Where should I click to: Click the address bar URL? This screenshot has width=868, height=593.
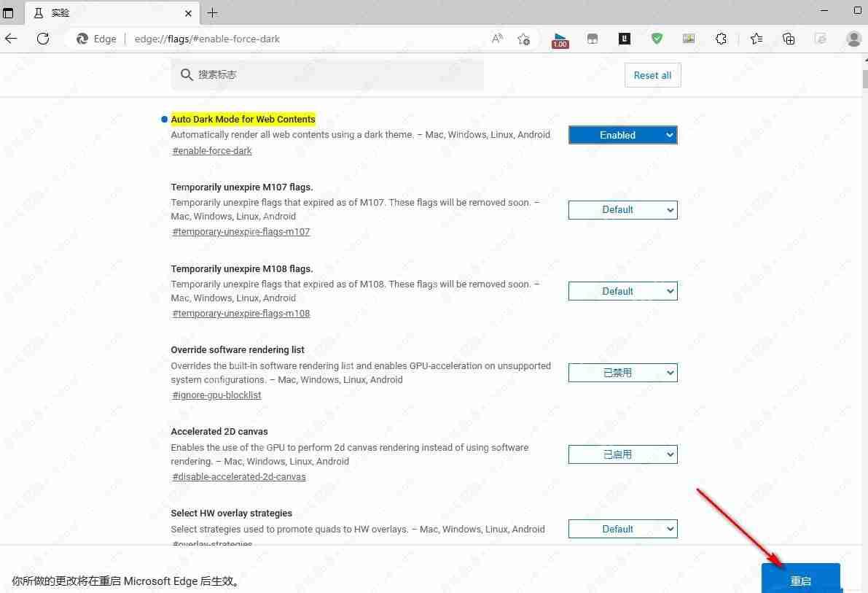[207, 39]
